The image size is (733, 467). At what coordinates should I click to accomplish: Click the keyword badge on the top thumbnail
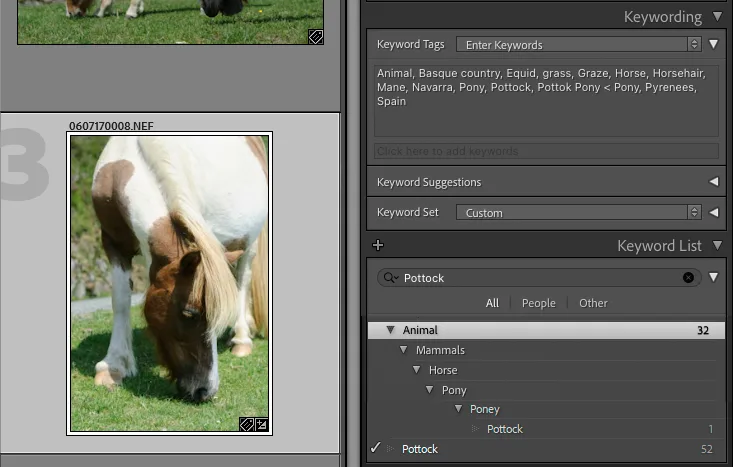click(x=315, y=36)
